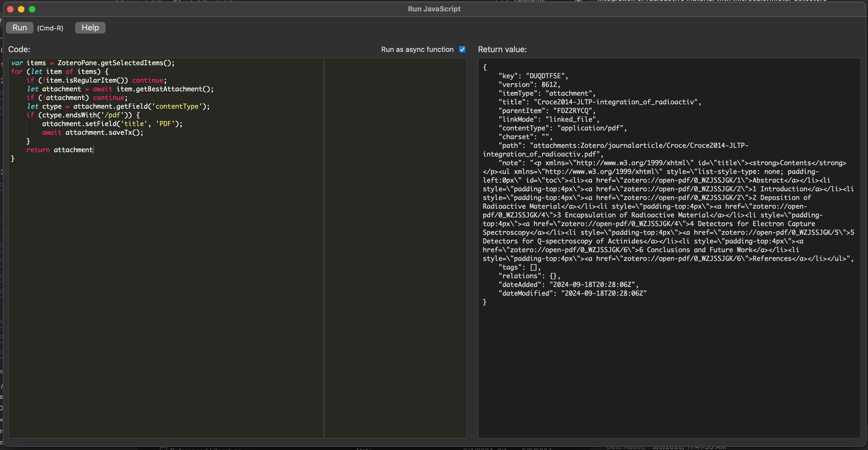Open the Help button

pos(90,28)
